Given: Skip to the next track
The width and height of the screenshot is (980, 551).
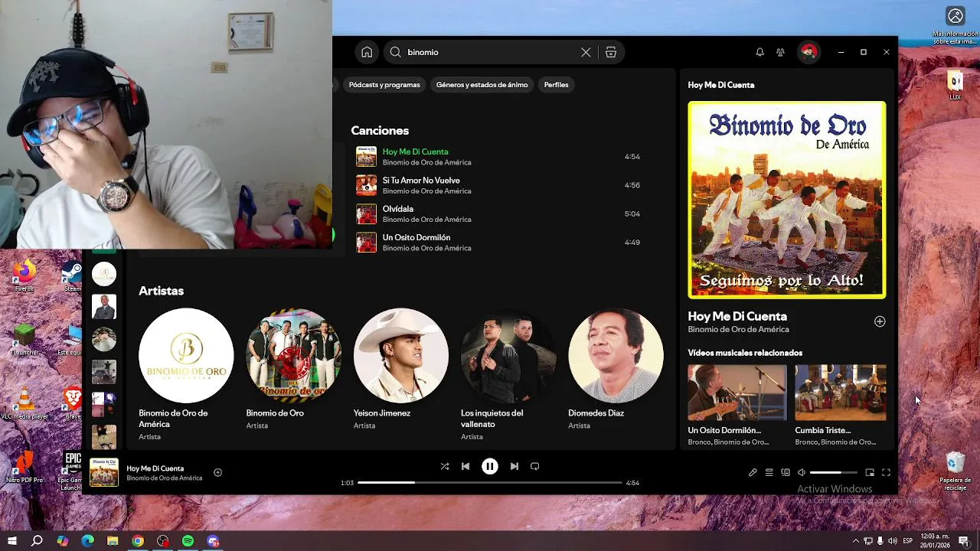Looking at the screenshot, I should click(x=514, y=466).
